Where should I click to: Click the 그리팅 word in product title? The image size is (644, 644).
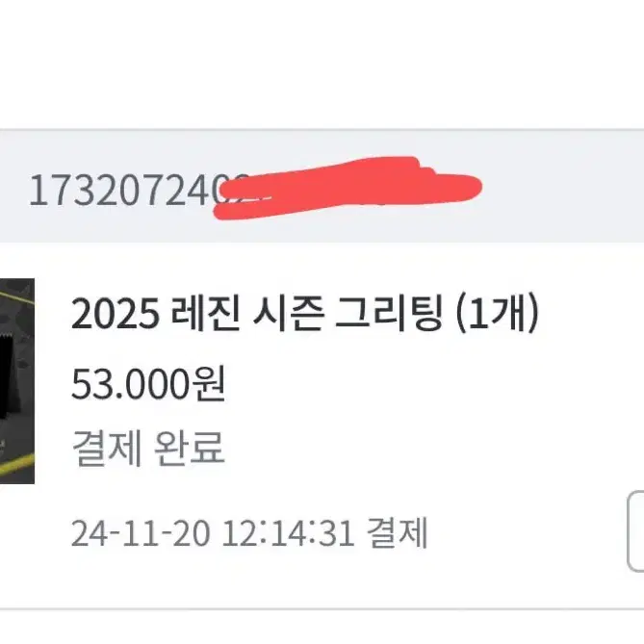tap(389, 313)
